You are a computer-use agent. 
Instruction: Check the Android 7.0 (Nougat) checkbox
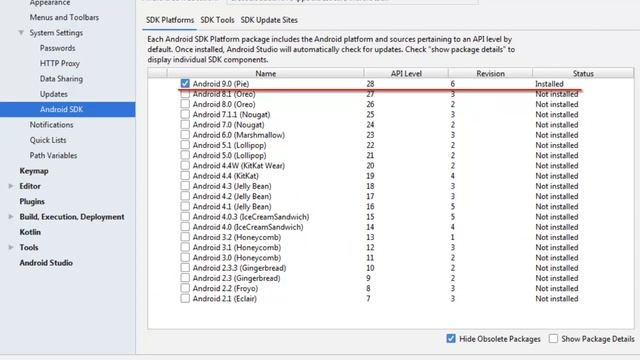click(185, 124)
